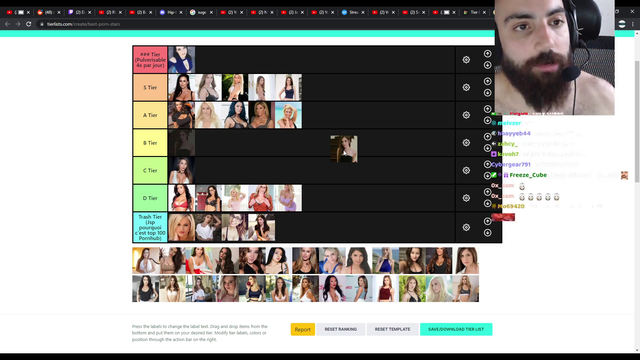Move S Tier row up
Viewport: 640px width, 360px height.
coord(487,81)
